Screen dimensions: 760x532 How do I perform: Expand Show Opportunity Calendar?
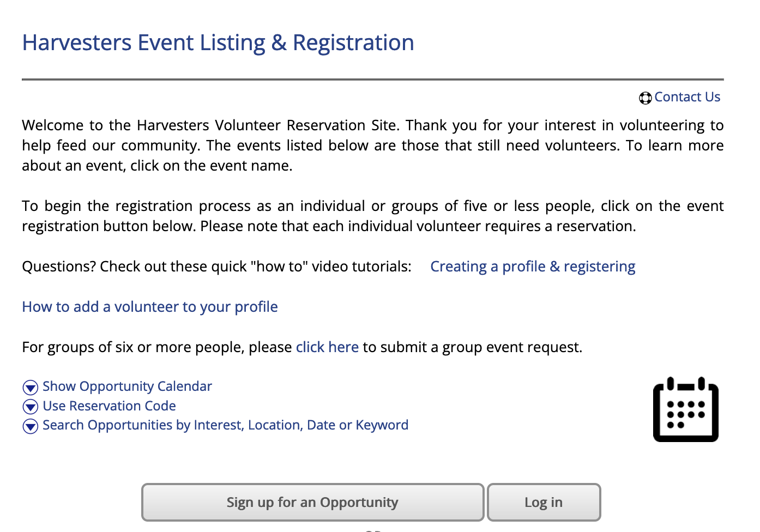point(127,386)
